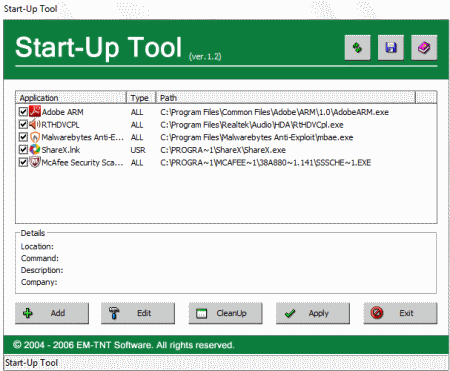Click the green refresh arrows icon button
Image resolution: width=450 pixels, height=371 pixels.
(357, 48)
